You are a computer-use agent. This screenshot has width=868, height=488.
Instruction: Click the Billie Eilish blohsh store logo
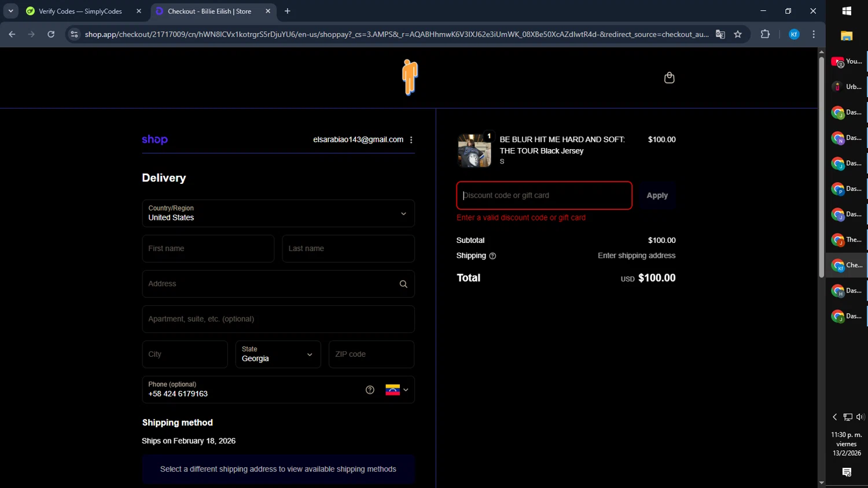coord(410,77)
